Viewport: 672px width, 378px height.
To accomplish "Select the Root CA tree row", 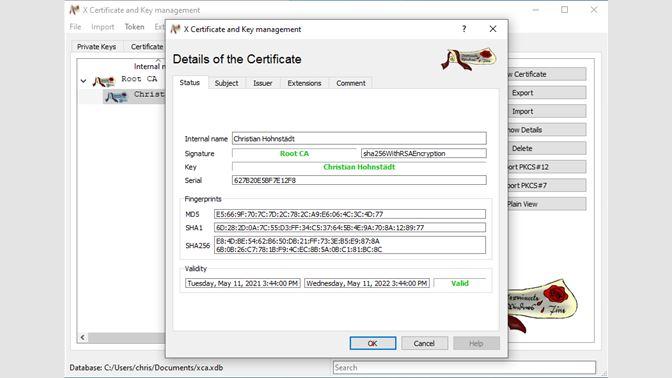I will coord(122,81).
